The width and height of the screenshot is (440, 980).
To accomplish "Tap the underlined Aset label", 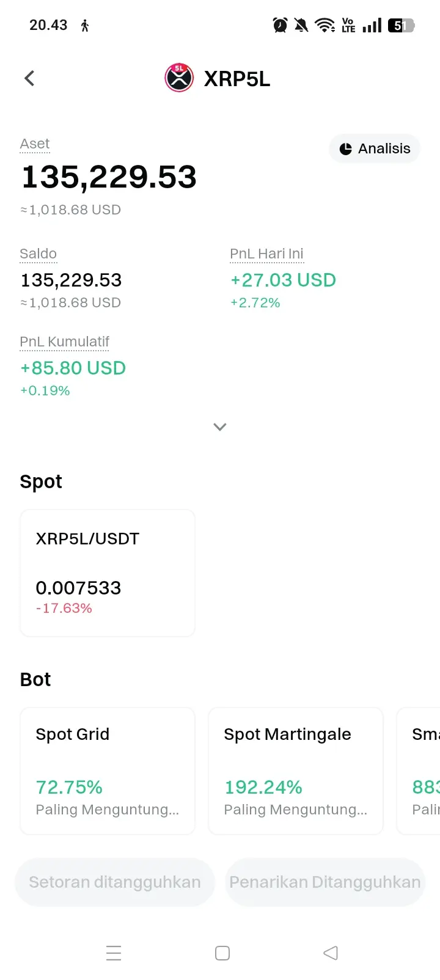I will click(35, 144).
